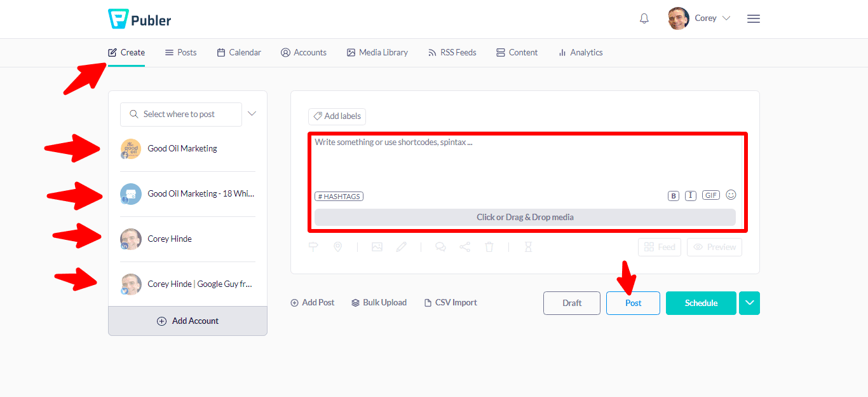Open the notifications bell
The image size is (868, 397).
[x=644, y=18]
